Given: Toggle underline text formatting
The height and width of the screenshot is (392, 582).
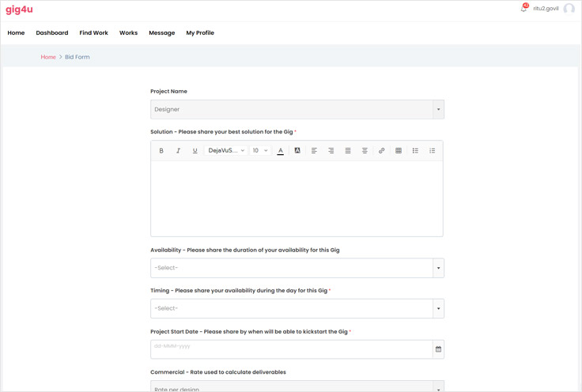Looking at the screenshot, I should click(195, 150).
